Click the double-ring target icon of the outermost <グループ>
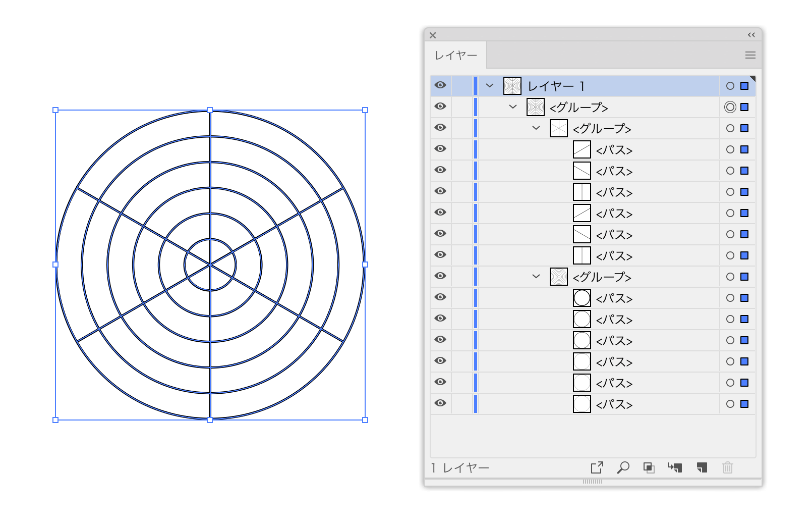Image resolution: width=812 pixels, height=525 pixels. tap(730, 107)
